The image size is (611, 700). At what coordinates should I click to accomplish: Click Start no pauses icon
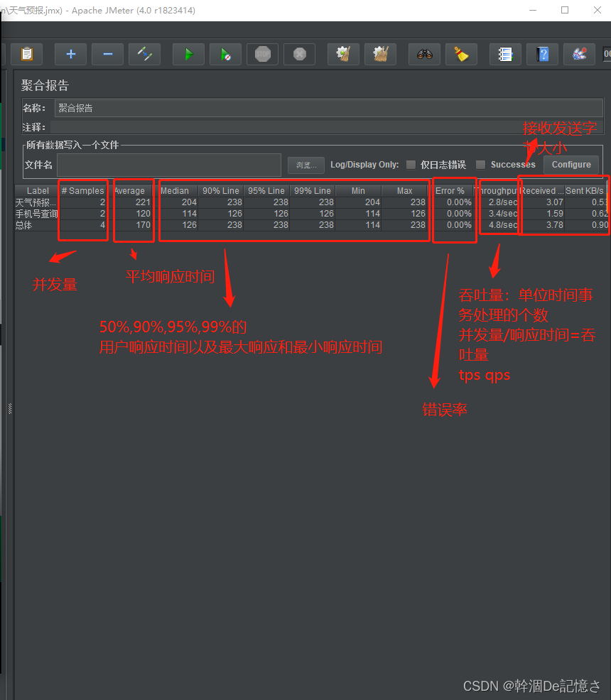click(225, 55)
